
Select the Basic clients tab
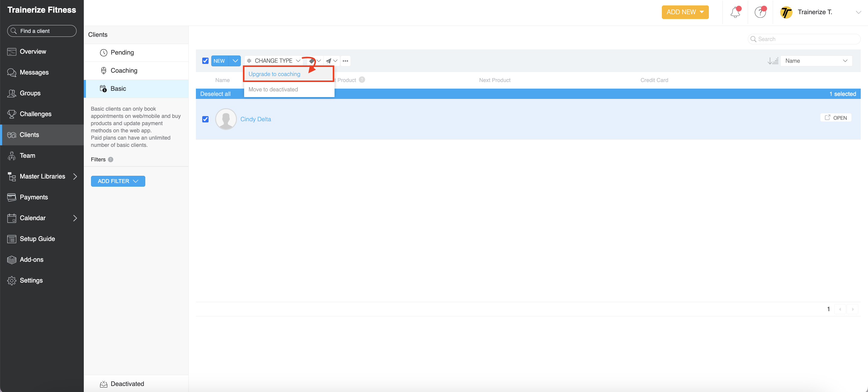(136, 89)
